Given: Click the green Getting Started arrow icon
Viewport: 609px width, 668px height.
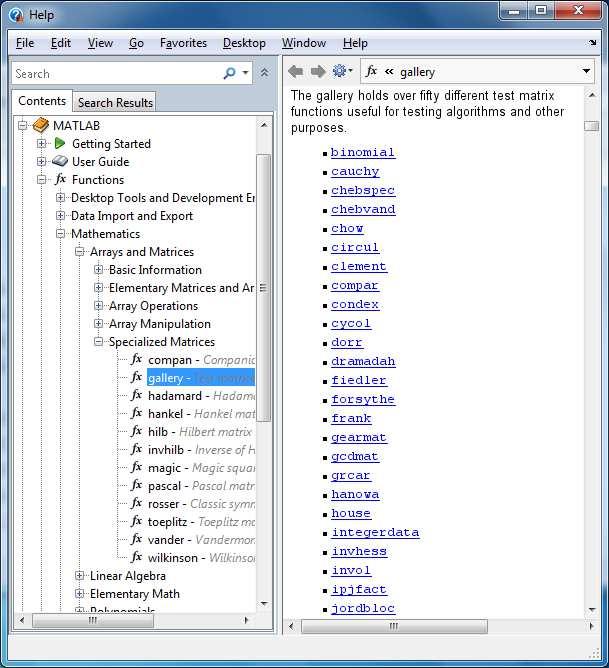Looking at the screenshot, I should pyautogui.click(x=60, y=144).
